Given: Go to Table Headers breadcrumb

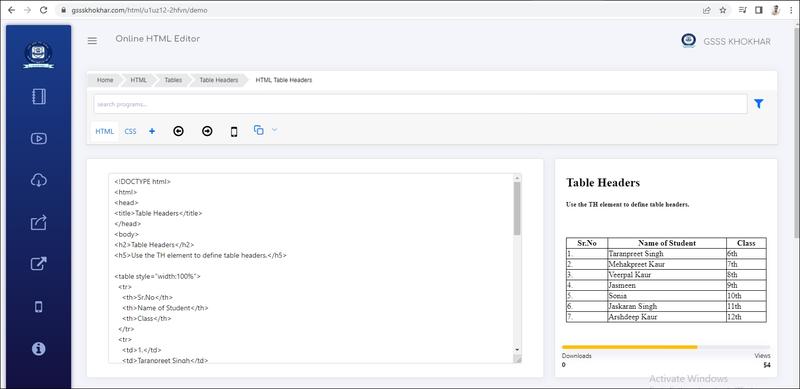Looking at the screenshot, I should (x=218, y=80).
